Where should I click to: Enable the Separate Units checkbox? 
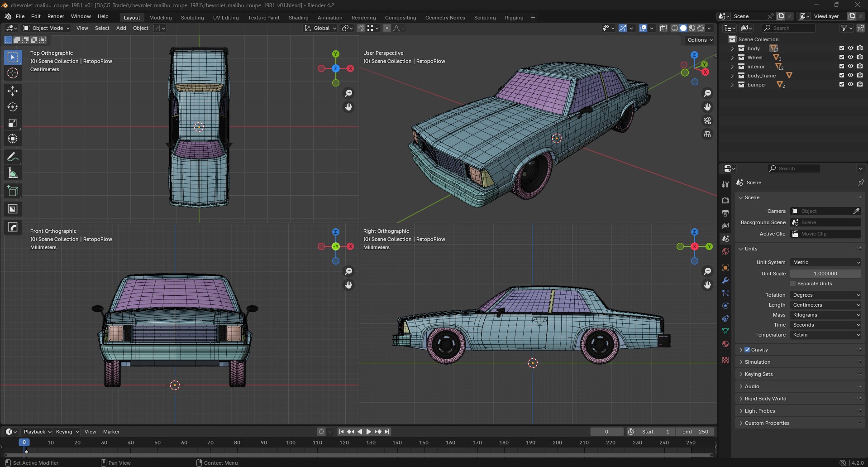pyautogui.click(x=793, y=284)
